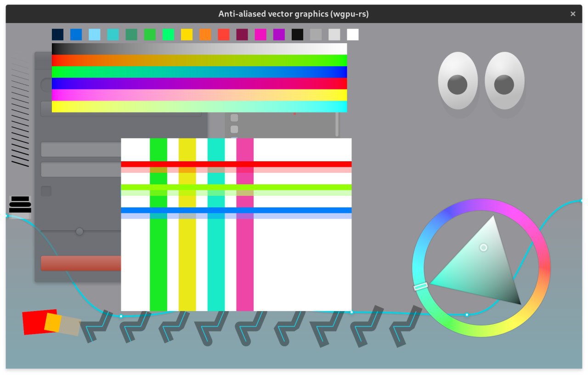Click the turquoise palette swatch

(x=113, y=34)
